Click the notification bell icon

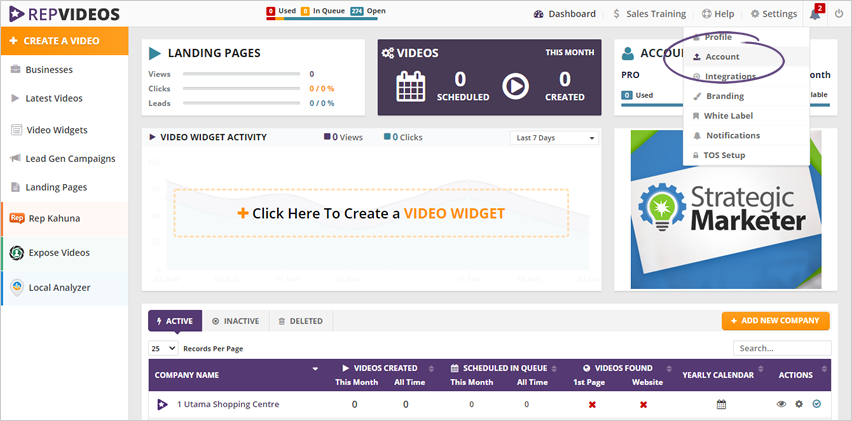[x=816, y=14]
